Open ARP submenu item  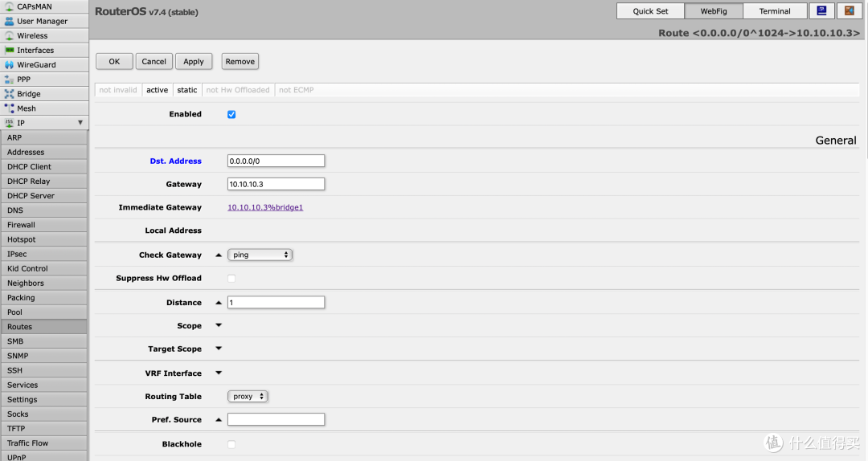click(43, 137)
